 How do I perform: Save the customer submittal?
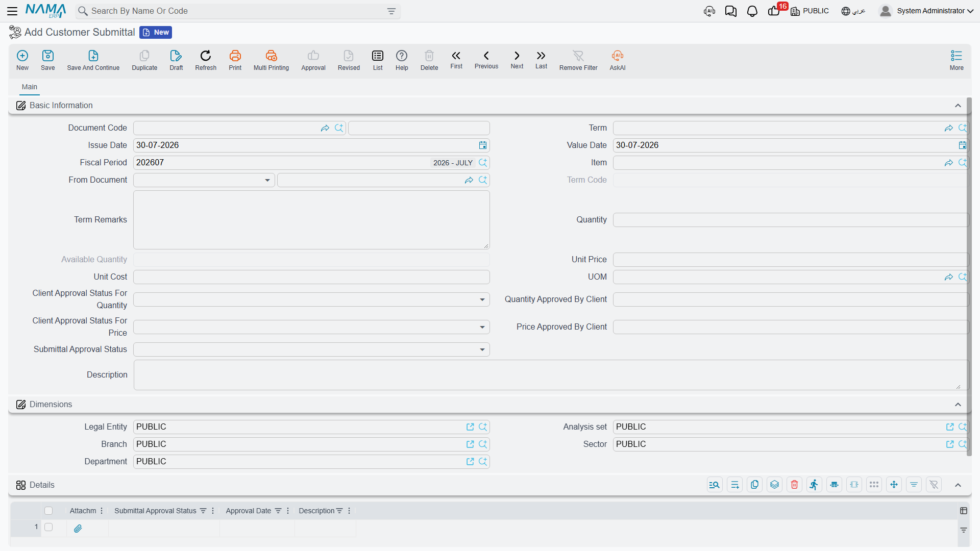[x=48, y=60]
